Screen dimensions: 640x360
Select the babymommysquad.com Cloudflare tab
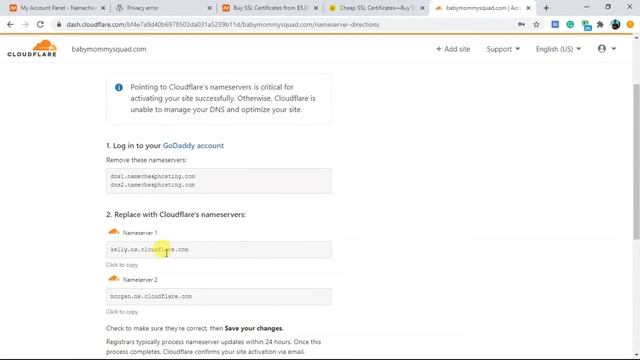coord(482,8)
